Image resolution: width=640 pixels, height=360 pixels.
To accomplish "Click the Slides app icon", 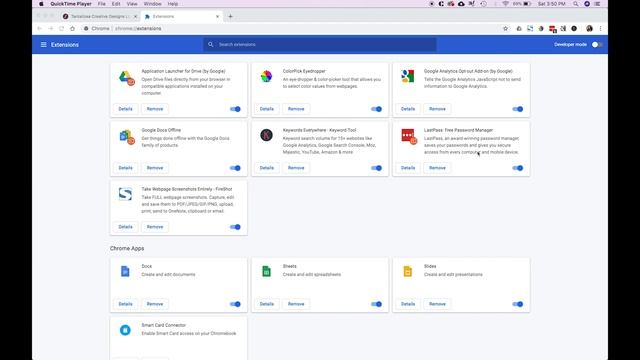I will coord(407,271).
